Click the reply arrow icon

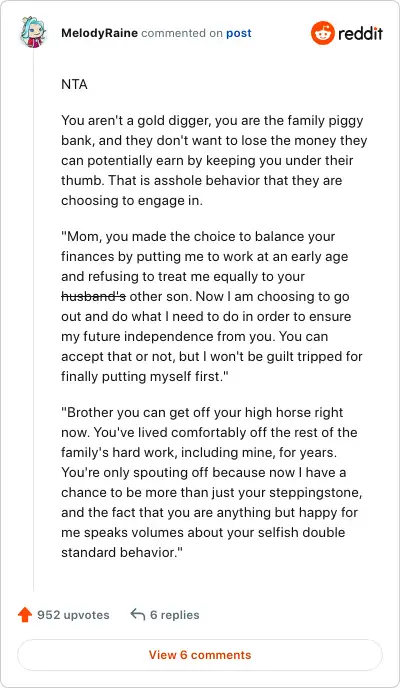pyautogui.click(x=138, y=614)
